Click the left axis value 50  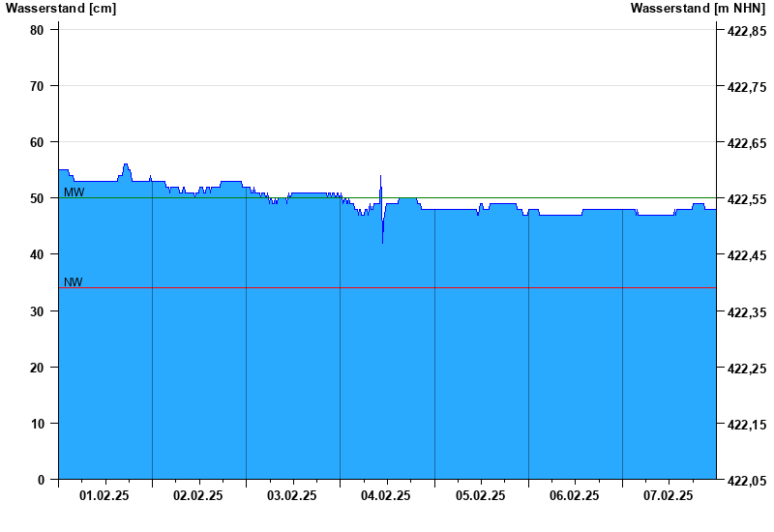click(x=37, y=199)
